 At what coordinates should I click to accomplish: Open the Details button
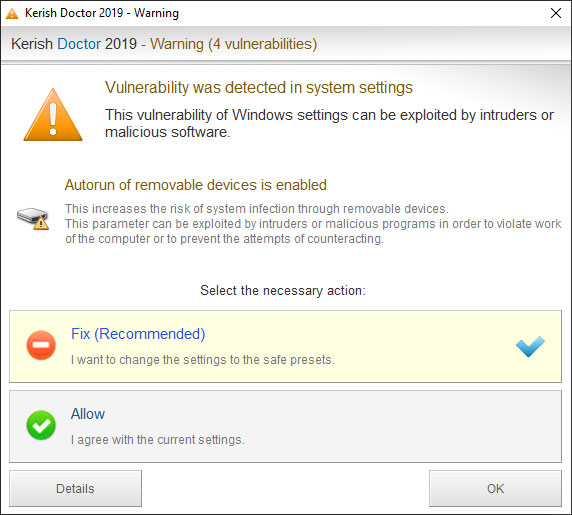point(76,488)
